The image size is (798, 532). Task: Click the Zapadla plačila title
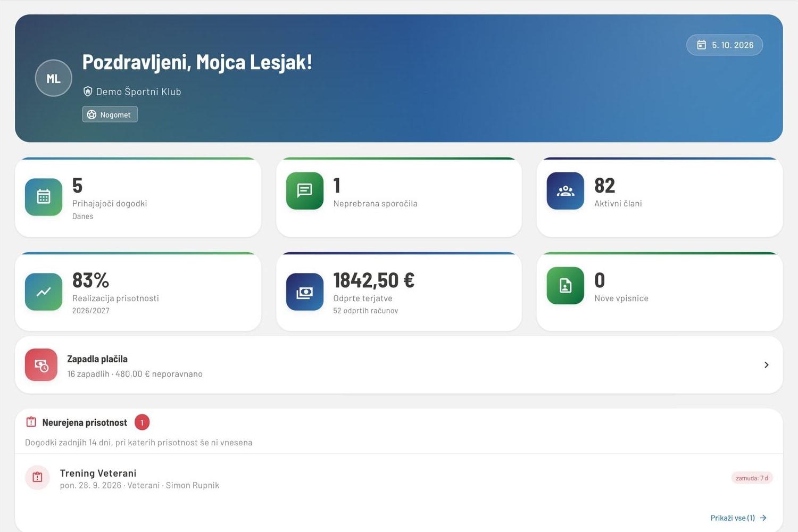[x=97, y=359]
